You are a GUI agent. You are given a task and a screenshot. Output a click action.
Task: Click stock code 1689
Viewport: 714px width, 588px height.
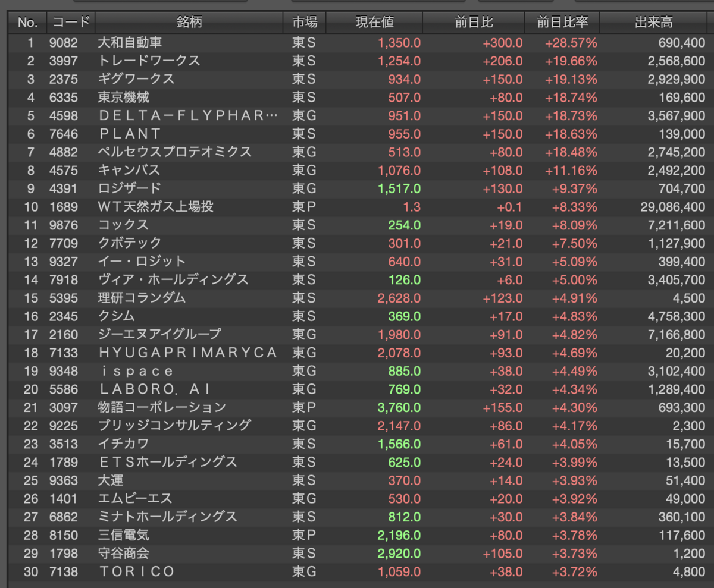65,207
